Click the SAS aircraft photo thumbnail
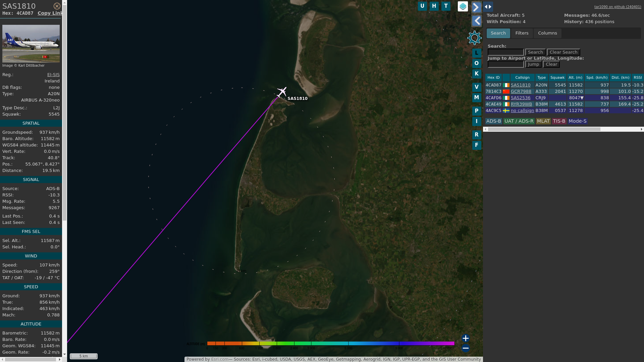The width and height of the screenshot is (644, 362). (x=31, y=44)
